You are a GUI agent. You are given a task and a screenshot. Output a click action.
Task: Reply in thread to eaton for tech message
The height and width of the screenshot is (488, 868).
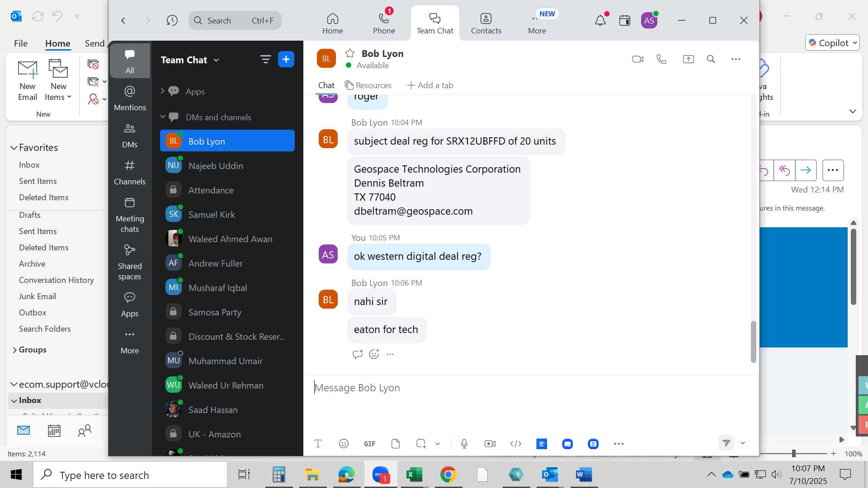[357, 354]
